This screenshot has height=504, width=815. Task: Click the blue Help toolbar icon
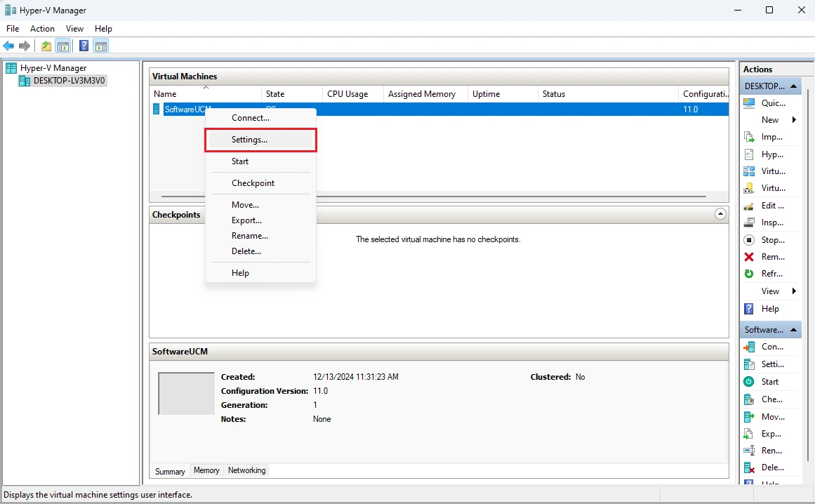point(84,46)
